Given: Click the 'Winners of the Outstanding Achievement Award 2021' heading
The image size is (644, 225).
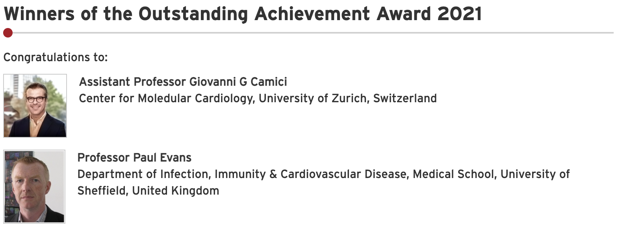Looking at the screenshot, I should point(243,14).
